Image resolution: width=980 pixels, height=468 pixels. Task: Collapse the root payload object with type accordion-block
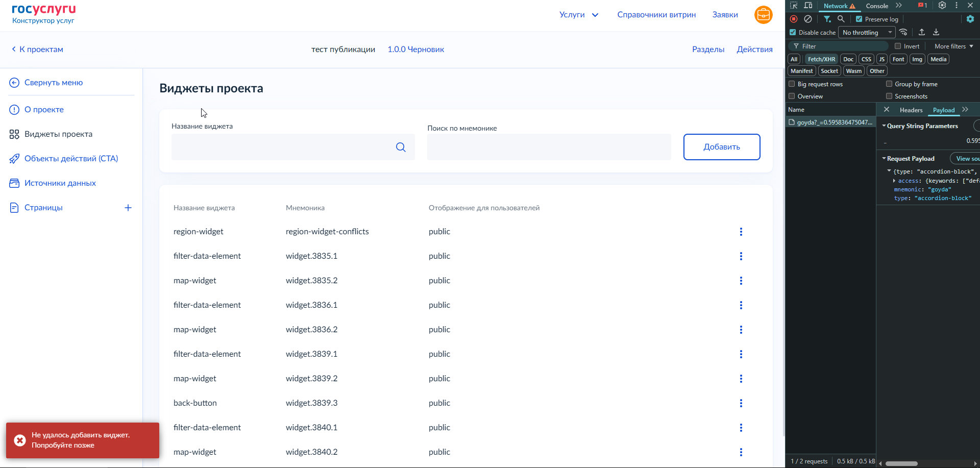889,171
